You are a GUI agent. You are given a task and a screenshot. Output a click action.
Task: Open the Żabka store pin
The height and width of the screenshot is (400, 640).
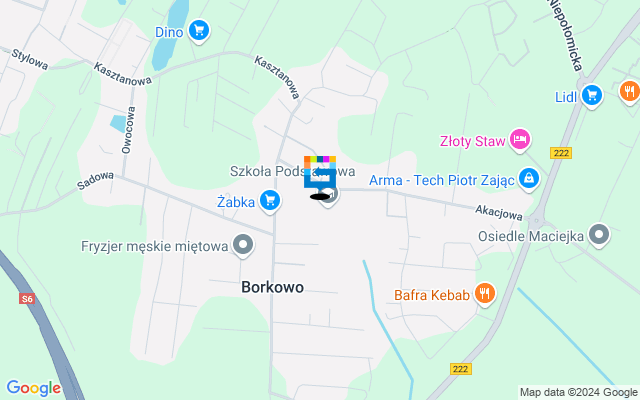click(x=270, y=201)
